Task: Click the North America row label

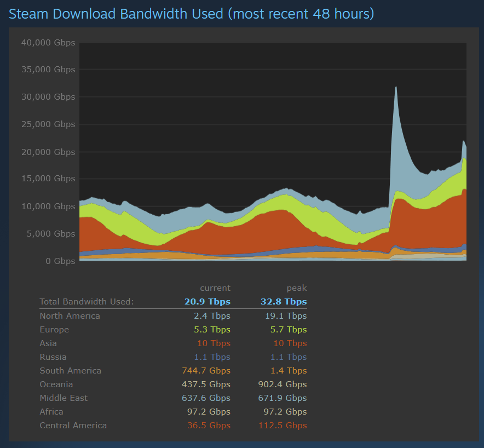Action: 70,316
